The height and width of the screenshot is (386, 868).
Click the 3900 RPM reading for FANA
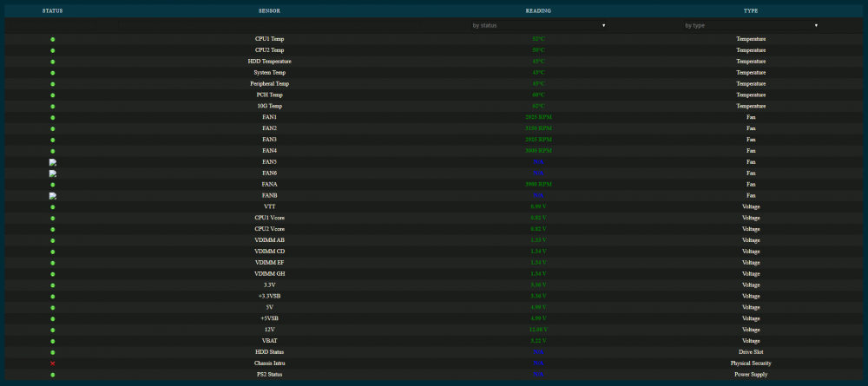pyautogui.click(x=538, y=184)
